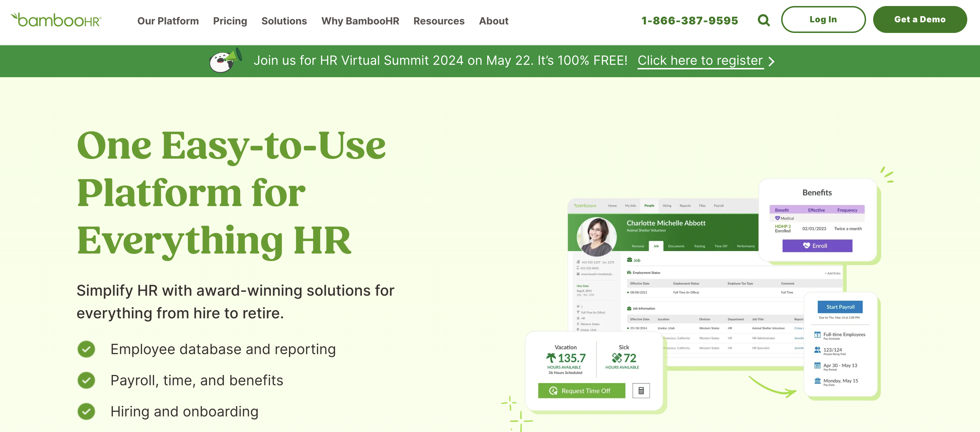
Task: Click the Get a Demo button
Action: pos(920,19)
